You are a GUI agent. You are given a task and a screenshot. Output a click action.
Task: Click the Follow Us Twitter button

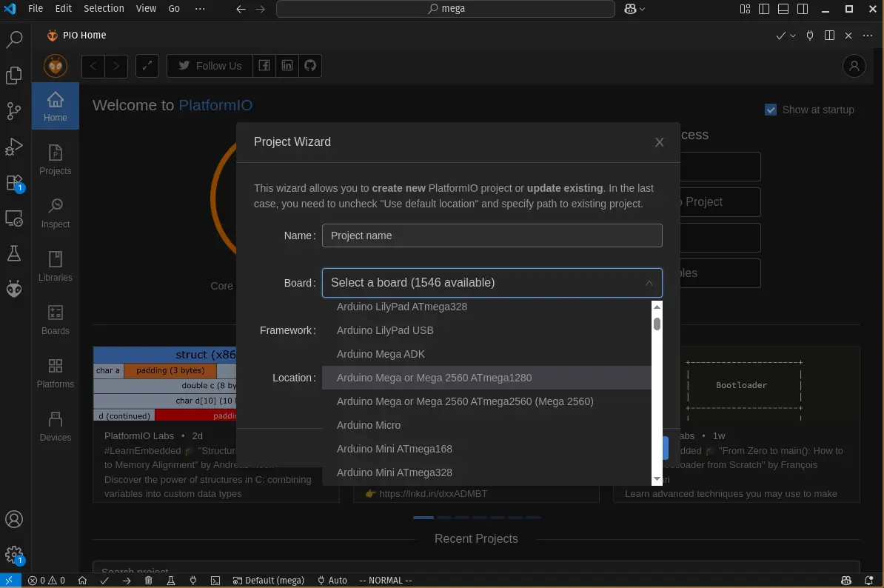[210, 66]
